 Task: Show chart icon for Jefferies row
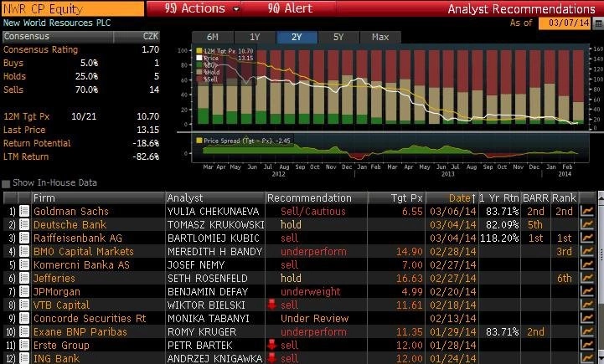pos(587,278)
